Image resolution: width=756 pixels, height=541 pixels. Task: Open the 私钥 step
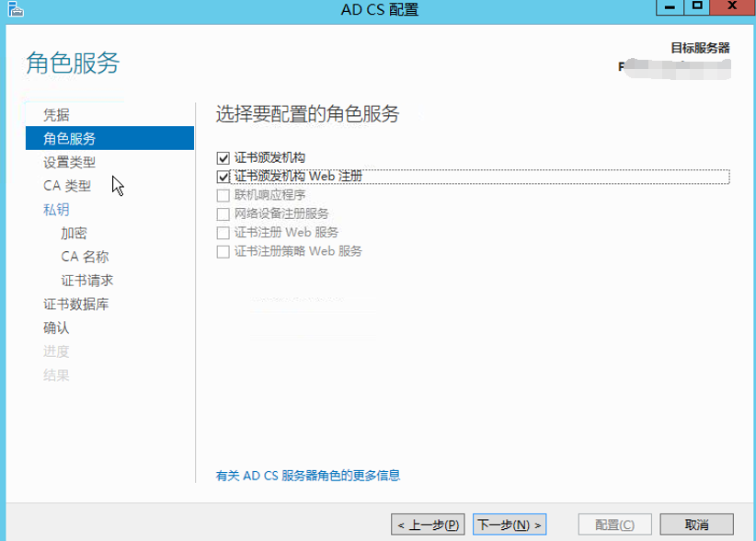click(x=56, y=209)
